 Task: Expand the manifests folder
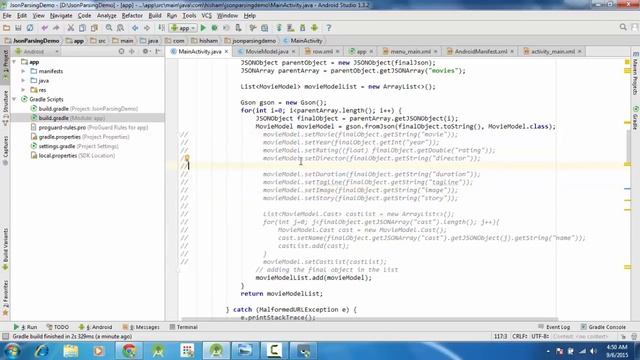point(23,71)
